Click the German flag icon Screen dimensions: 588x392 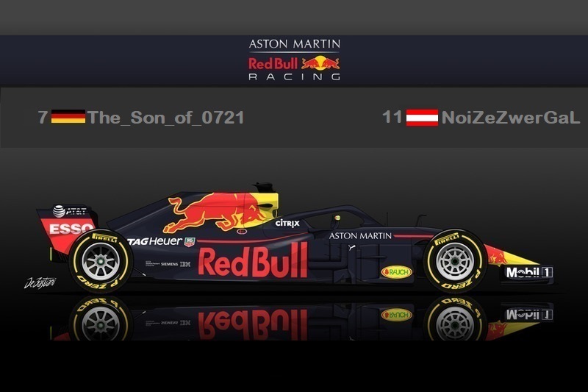68,117
